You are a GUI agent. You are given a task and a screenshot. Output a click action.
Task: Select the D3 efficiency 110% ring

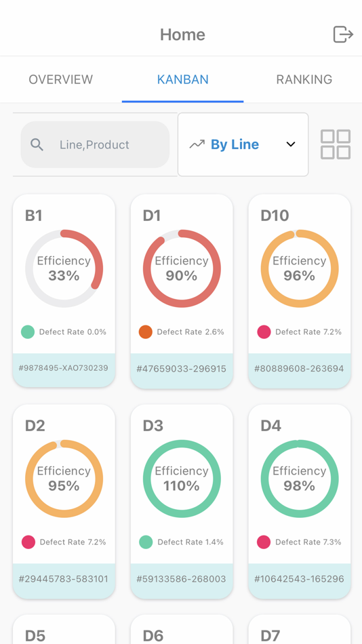(182, 479)
